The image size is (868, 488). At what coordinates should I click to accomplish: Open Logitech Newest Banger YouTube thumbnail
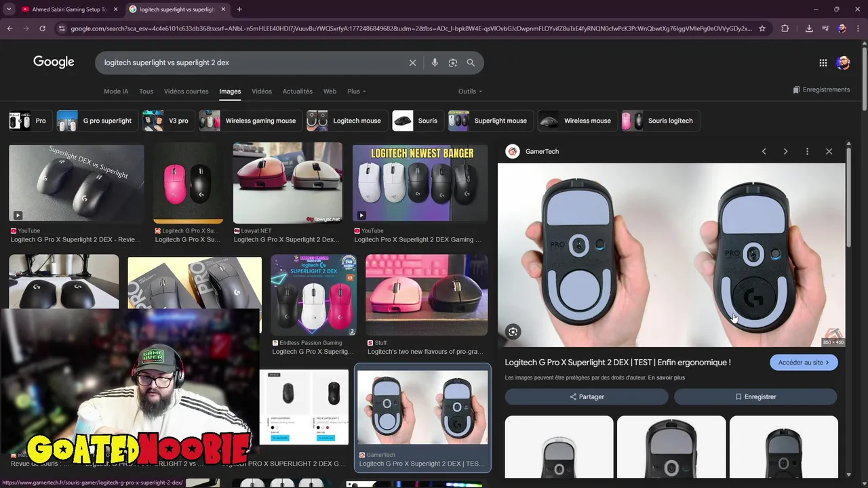click(x=420, y=183)
